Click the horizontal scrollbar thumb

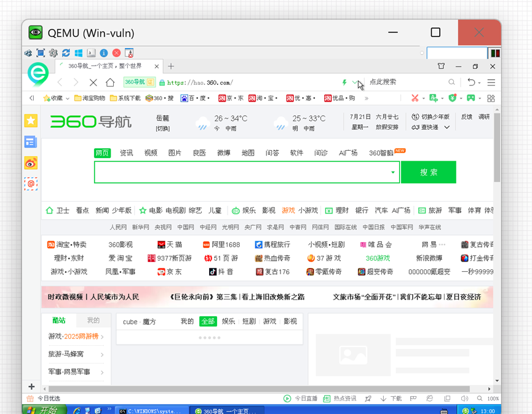click(259, 389)
